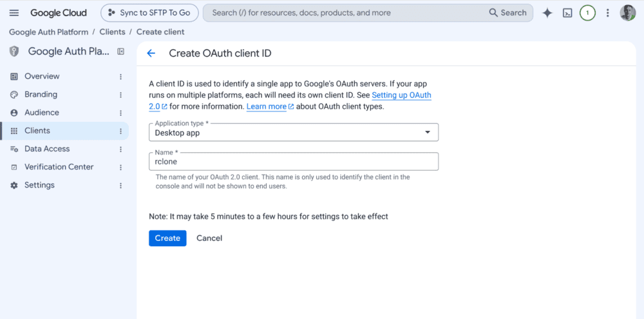Screen dimensions: 644x319
Task: Go to Google Auth Platform breadcrumb
Action: pyautogui.click(x=48, y=32)
